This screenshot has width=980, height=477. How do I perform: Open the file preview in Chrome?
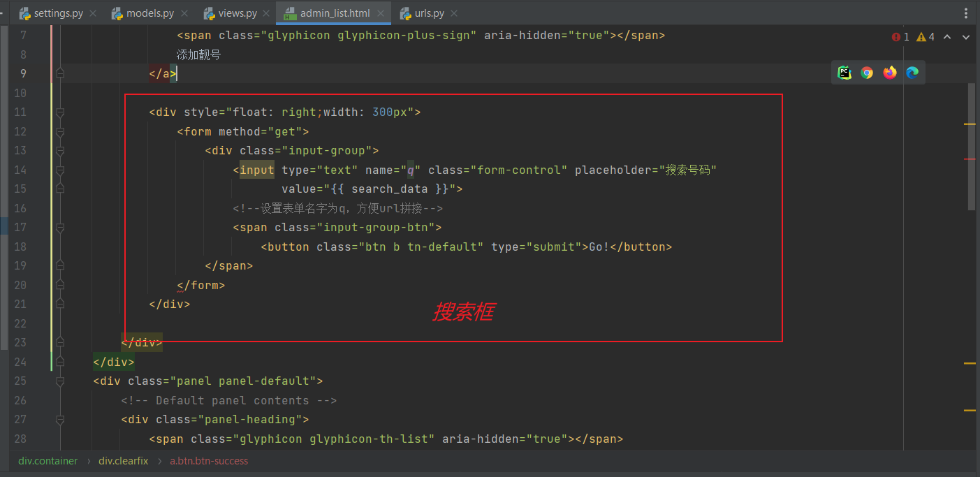click(866, 72)
